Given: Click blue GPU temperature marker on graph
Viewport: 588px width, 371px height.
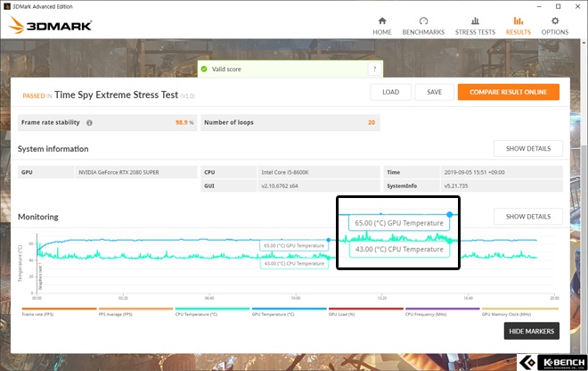Looking at the screenshot, I should 329,240.
